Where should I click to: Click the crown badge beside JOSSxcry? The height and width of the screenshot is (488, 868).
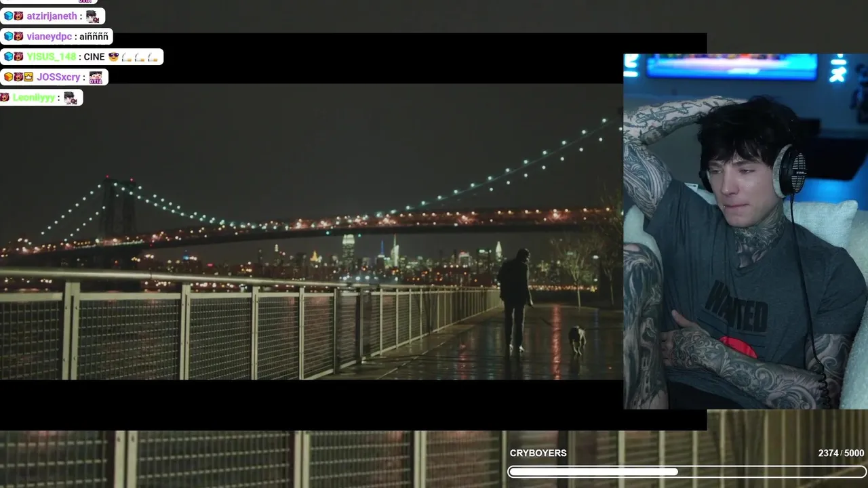click(x=28, y=77)
